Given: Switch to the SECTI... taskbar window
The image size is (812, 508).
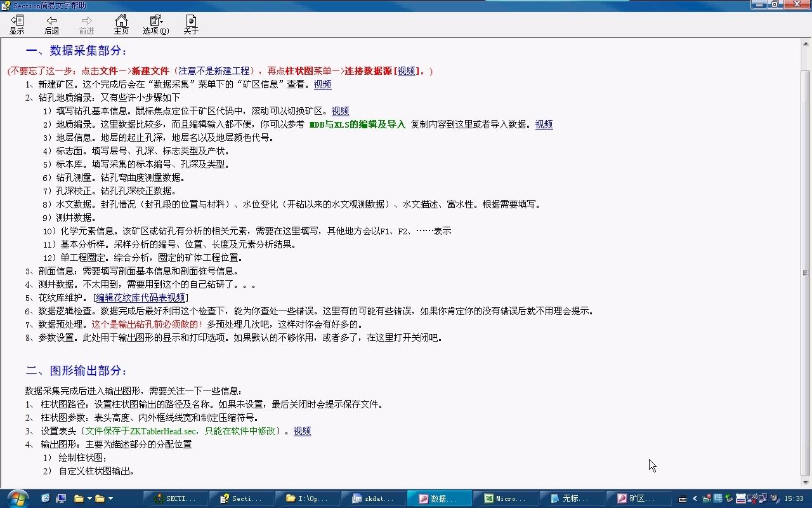Looking at the screenshot, I should click(x=176, y=498).
